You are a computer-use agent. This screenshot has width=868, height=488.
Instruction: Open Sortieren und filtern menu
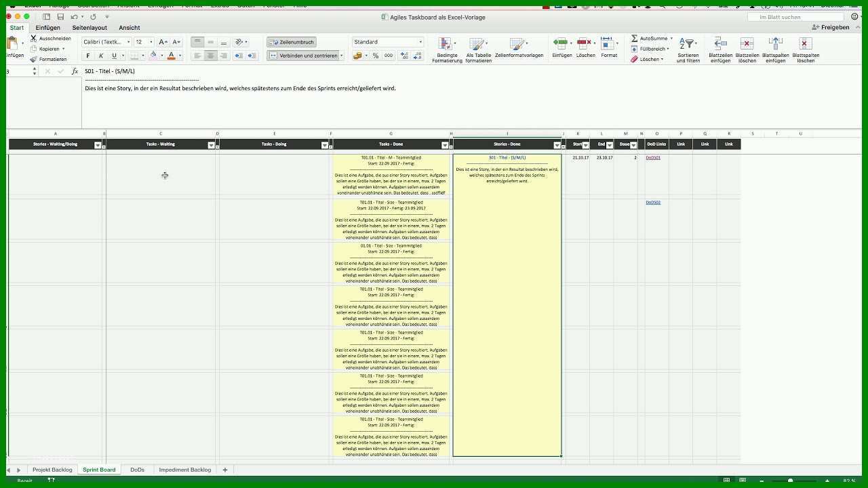pos(688,50)
